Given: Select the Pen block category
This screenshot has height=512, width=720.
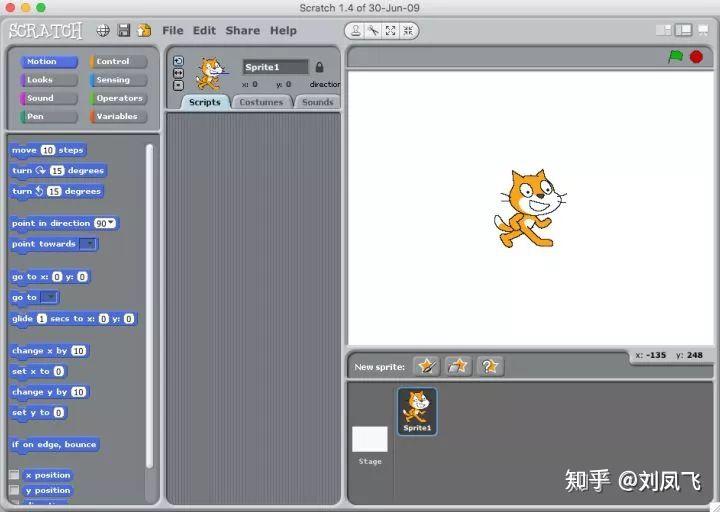Looking at the screenshot, I should pos(49,117).
